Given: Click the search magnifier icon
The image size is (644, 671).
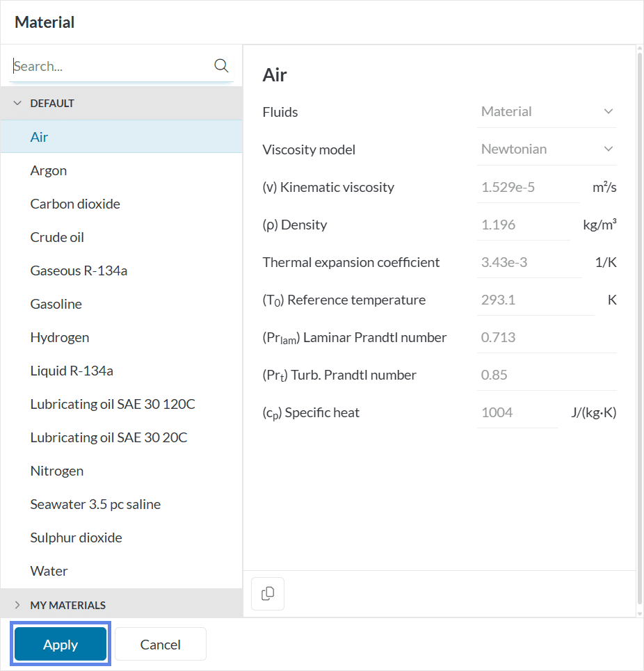Looking at the screenshot, I should [221, 66].
